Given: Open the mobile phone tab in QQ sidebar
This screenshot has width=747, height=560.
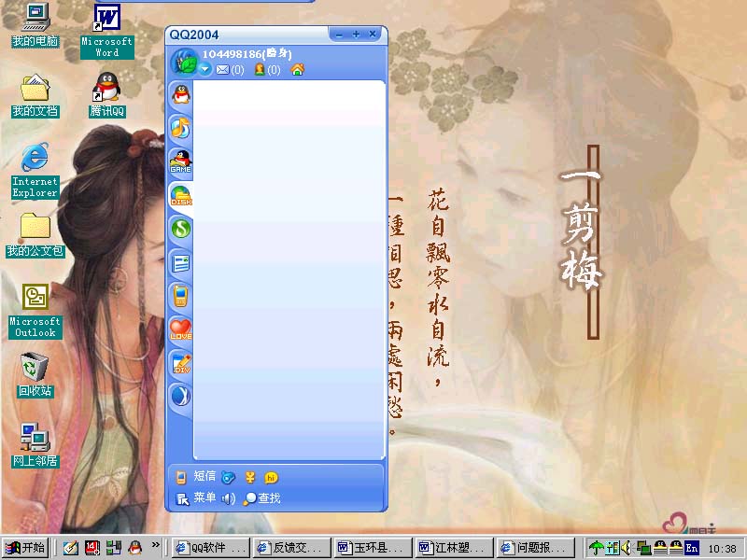Looking at the screenshot, I should click(181, 296).
